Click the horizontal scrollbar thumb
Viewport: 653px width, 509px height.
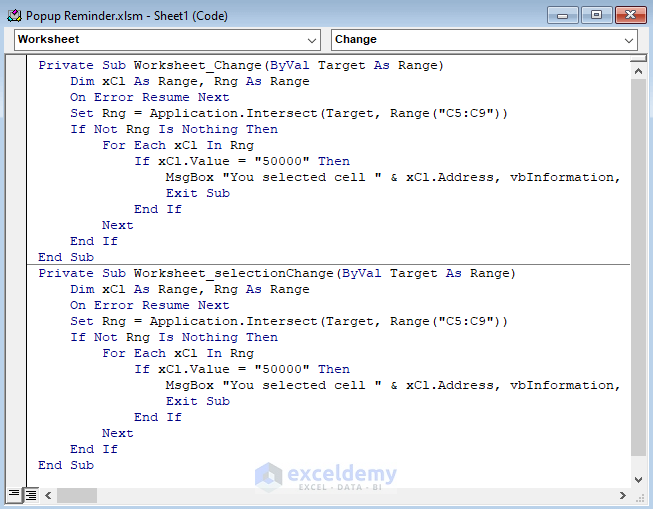(x=77, y=495)
